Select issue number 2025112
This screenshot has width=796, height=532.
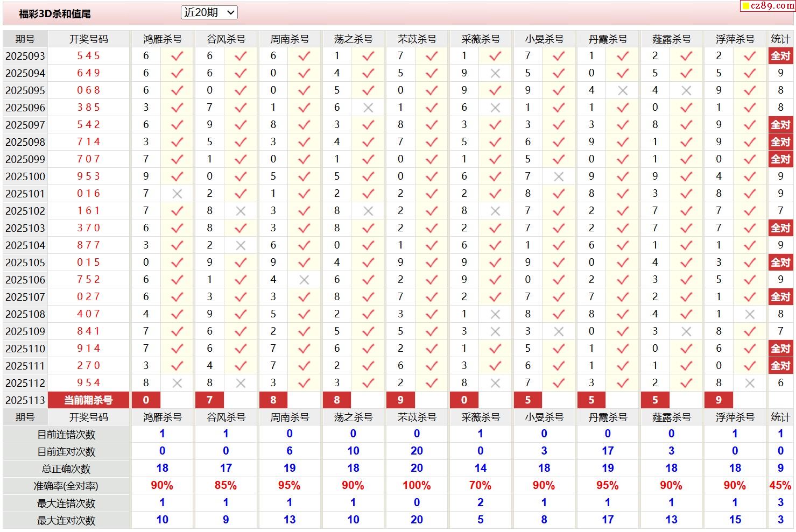pyautogui.click(x=25, y=383)
